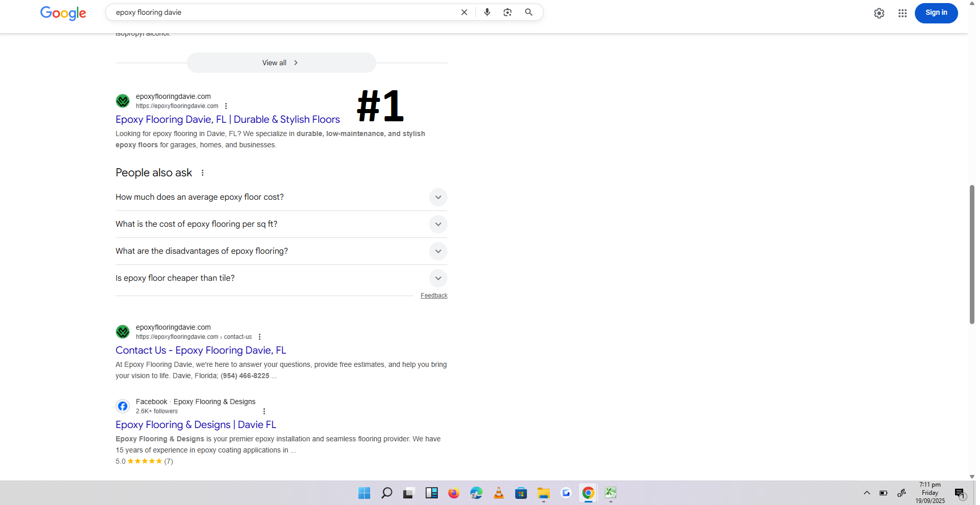Image resolution: width=980 pixels, height=505 pixels.
Task: Open notifications center icon
Action: [960, 493]
